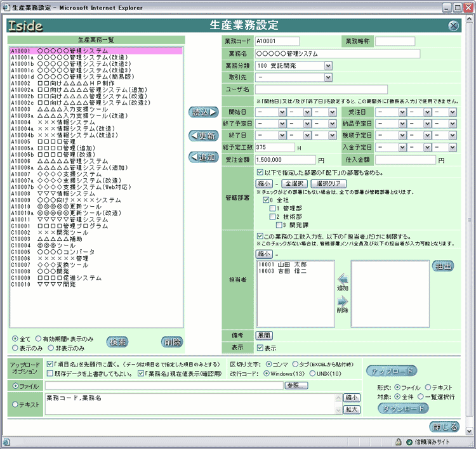
Task: Click the 読込 load arrow button
Action: click(204, 112)
